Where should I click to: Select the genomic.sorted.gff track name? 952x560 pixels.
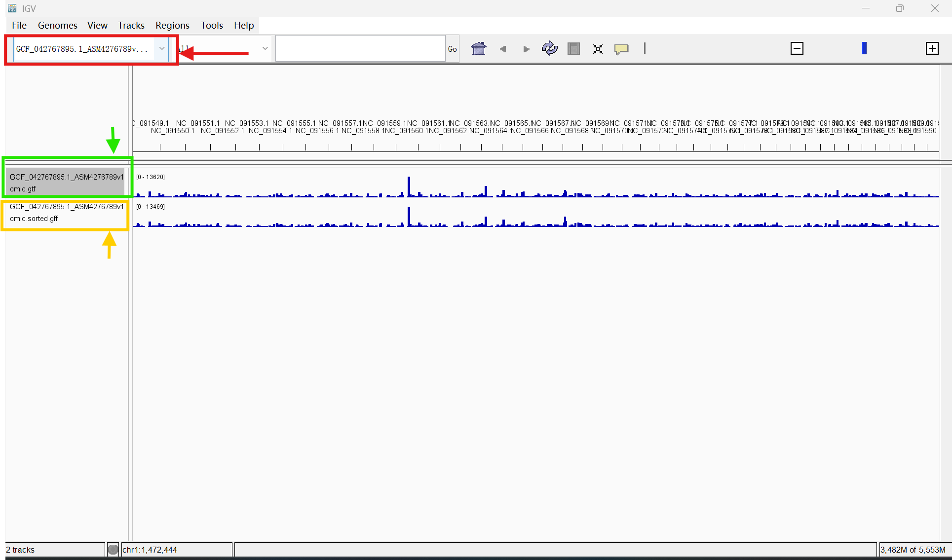click(x=66, y=213)
